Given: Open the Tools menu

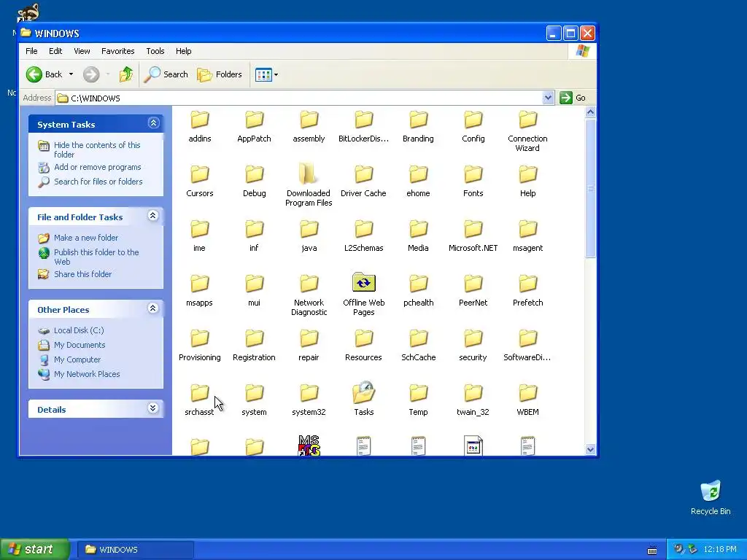Looking at the screenshot, I should [x=155, y=51].
